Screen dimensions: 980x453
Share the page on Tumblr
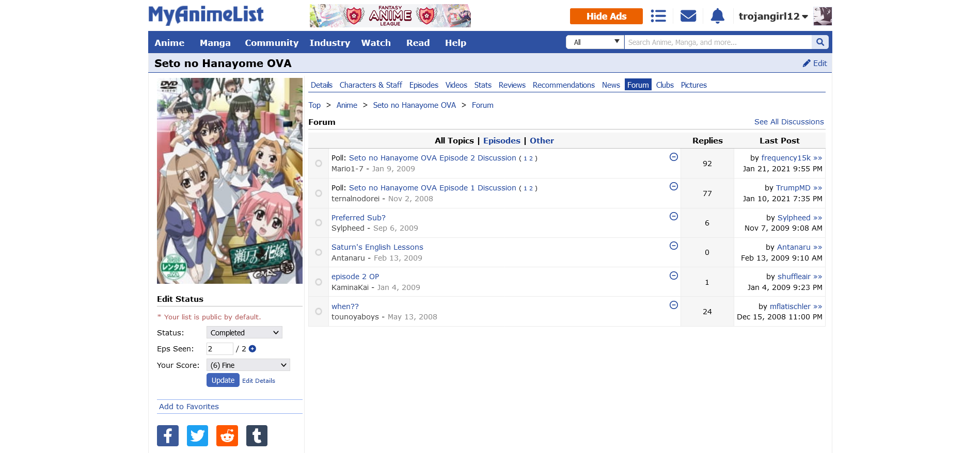pyautogui.click(x=257, y=435)
